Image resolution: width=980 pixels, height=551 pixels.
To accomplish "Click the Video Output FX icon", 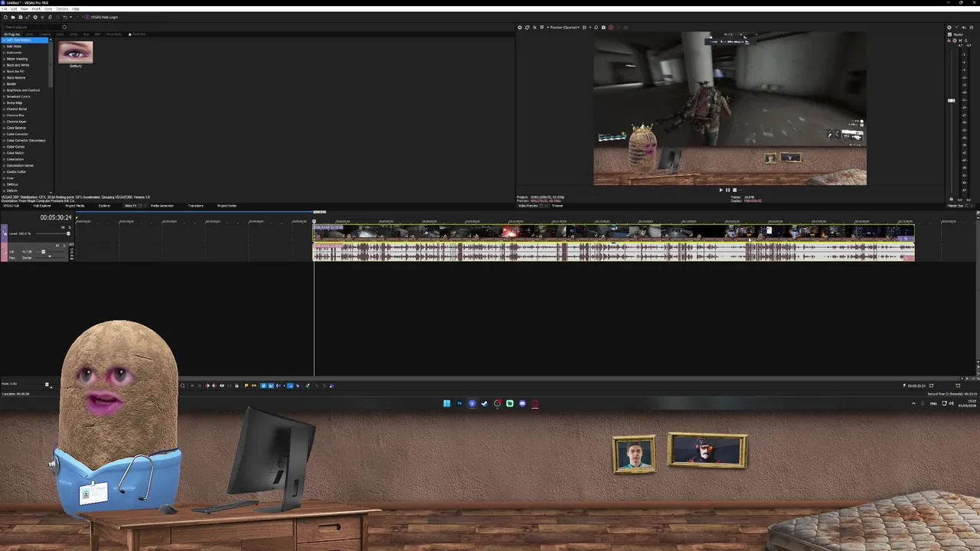I will [534, 28].
